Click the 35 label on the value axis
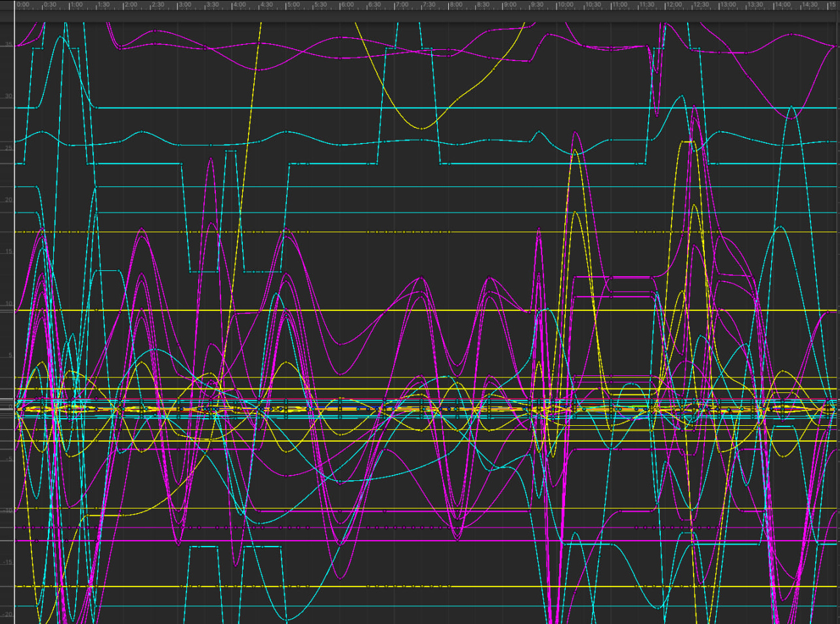 pyautogui.click(x=9, y=45)
